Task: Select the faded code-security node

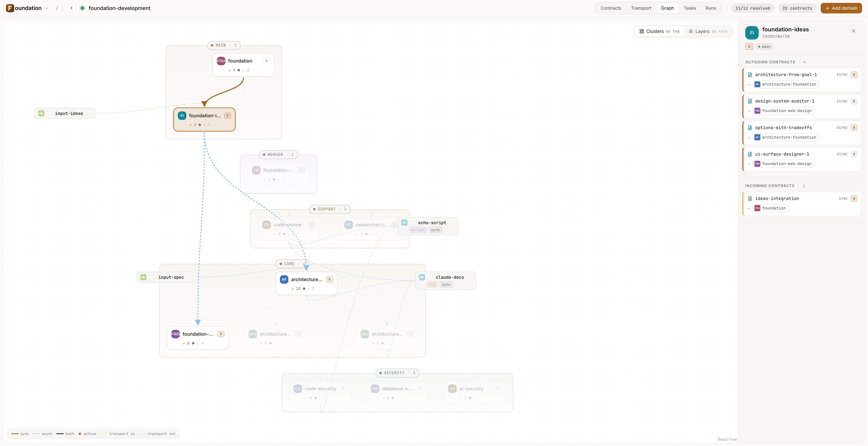Action: 320,392
